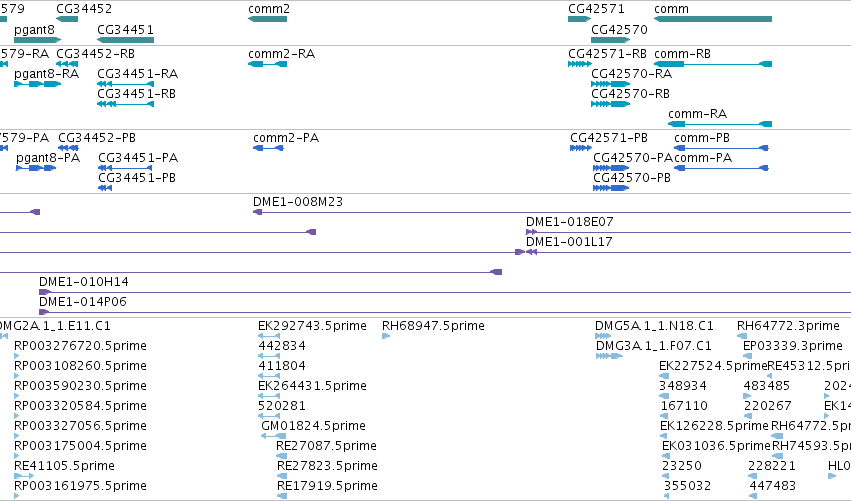This screenshot has height=501, width=851.
Task: Click the comm2-PA protein feature
Action: (268, 148)
